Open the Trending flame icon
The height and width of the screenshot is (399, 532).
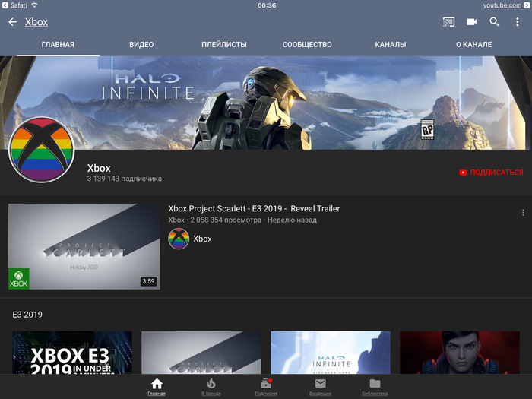click(211, 386)
